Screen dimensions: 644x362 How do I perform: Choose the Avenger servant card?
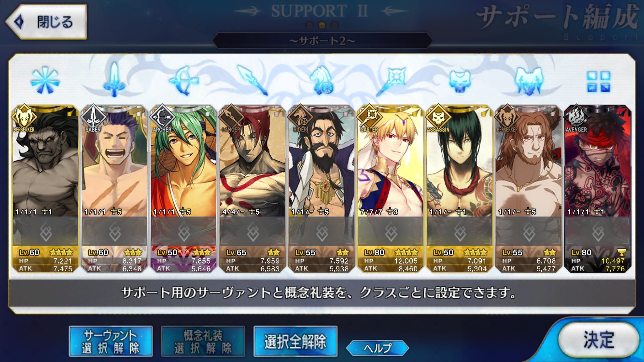598,189
